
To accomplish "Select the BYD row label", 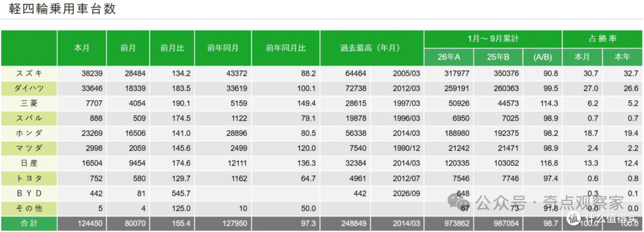I will click(29, 193).
